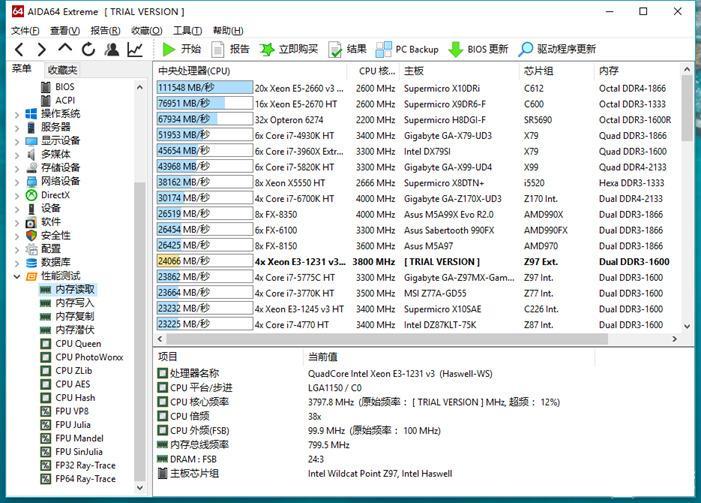Expand the 安全性 tree node
Viewport: 701px width, 503px height.
(x=17, y=236)
